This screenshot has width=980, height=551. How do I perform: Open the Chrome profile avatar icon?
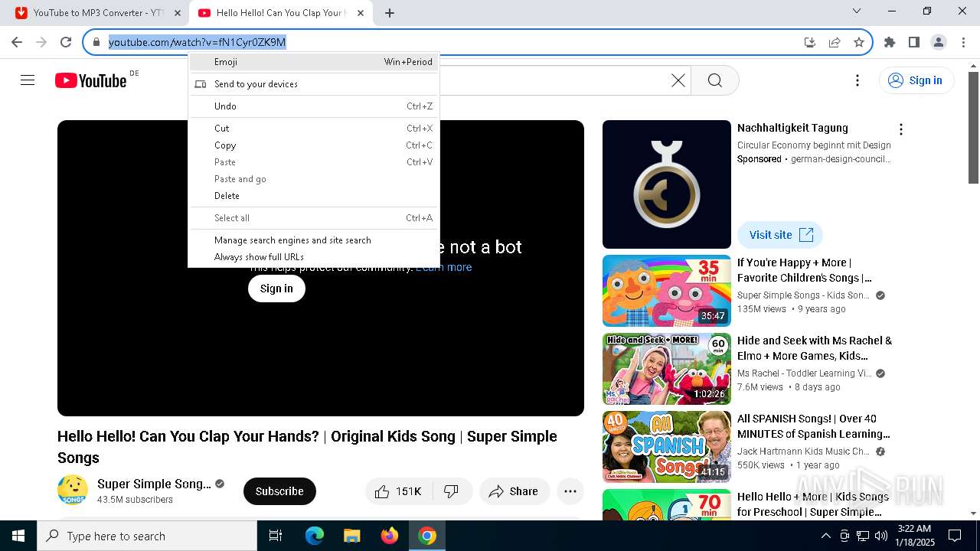939,42
